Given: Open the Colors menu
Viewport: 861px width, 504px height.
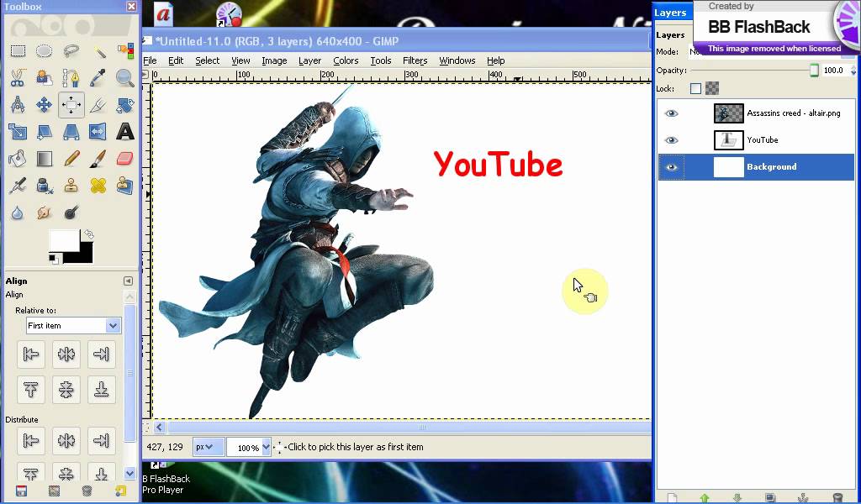Looking at the screenshot, I should [346, 60].
